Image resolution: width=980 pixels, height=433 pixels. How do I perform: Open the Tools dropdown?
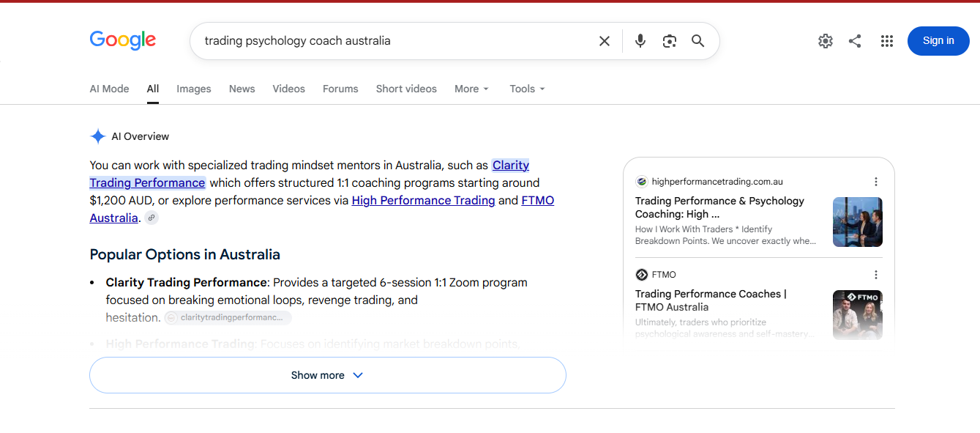[527, 89]
